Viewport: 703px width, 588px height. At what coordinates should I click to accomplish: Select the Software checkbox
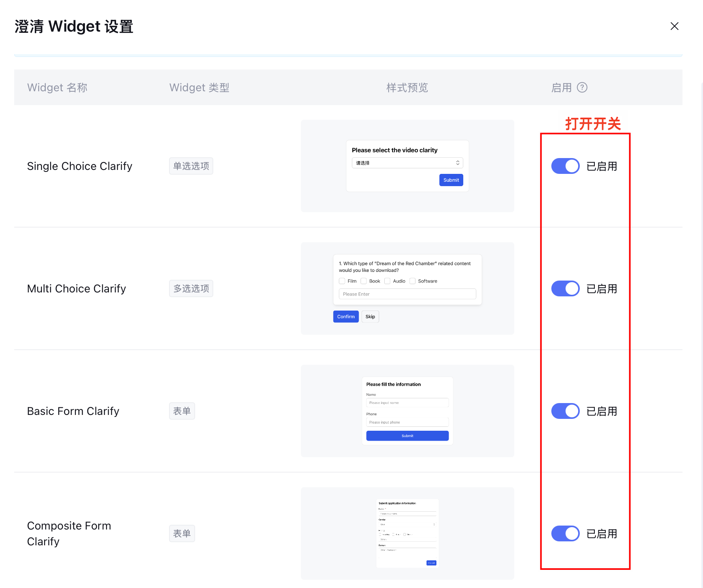(412, 281)
